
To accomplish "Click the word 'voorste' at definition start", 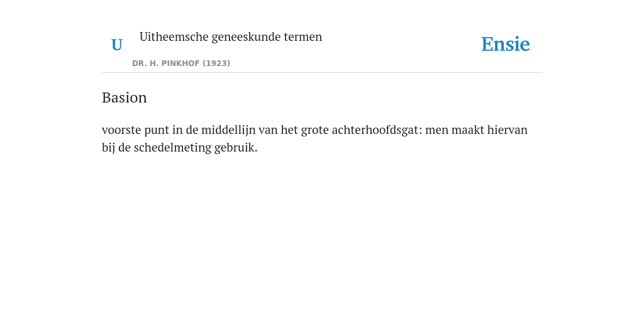I will click(121, 130).
